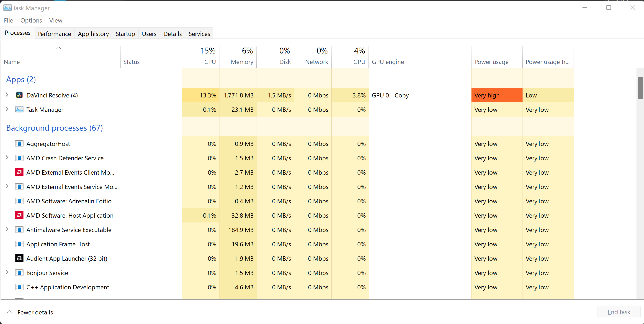
Task: Click the AMD Software Adrenalin Edition icon
Action: [x=19, y=201]
